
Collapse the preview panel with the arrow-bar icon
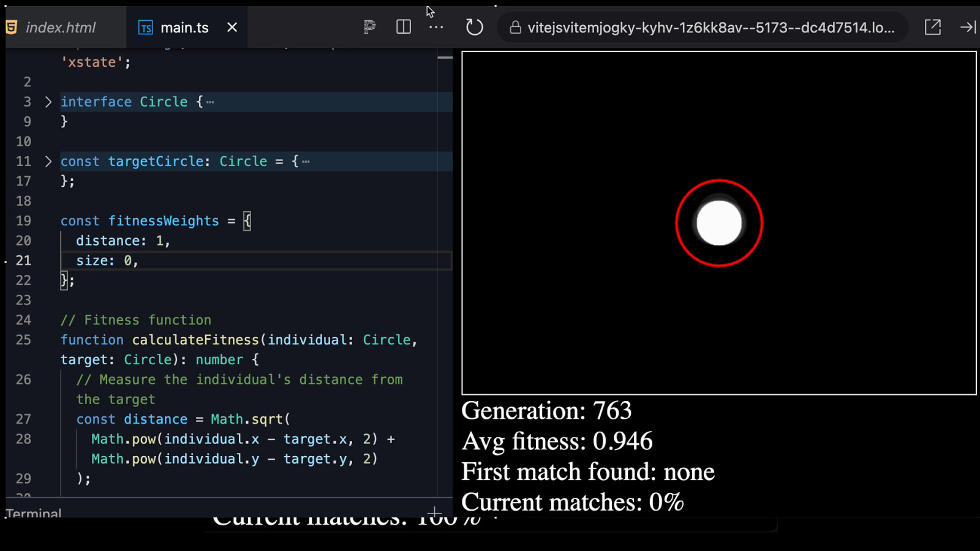968,27
